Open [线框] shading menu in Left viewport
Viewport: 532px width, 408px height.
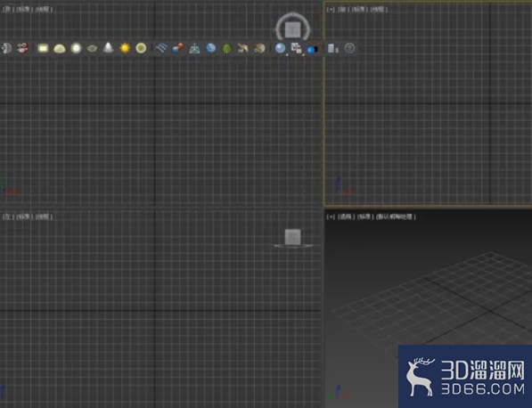pyautogui.click(x=44, y=216)
